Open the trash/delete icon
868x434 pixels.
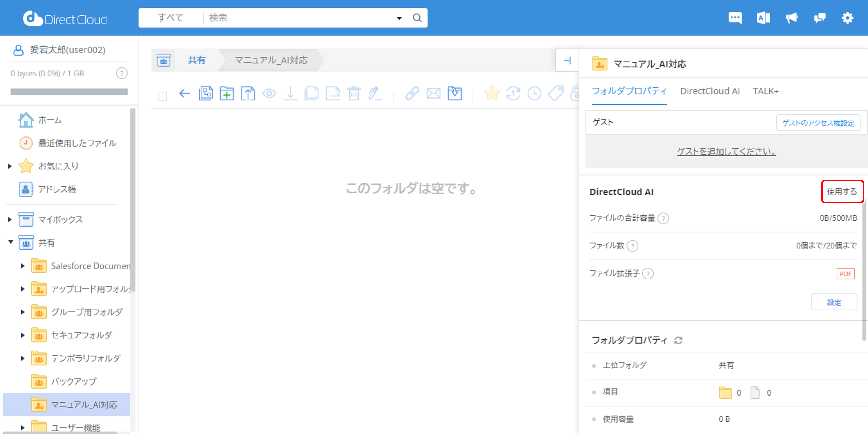click(x=354, y=94)
